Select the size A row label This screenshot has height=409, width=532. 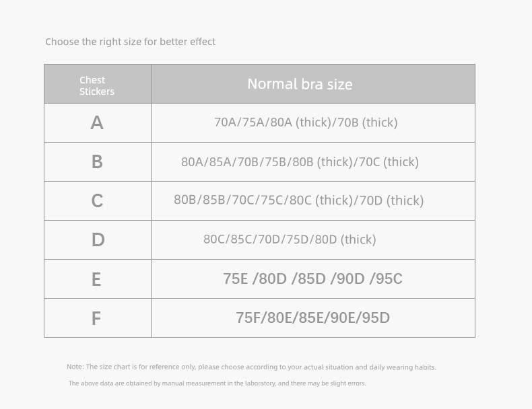(97, 122)
